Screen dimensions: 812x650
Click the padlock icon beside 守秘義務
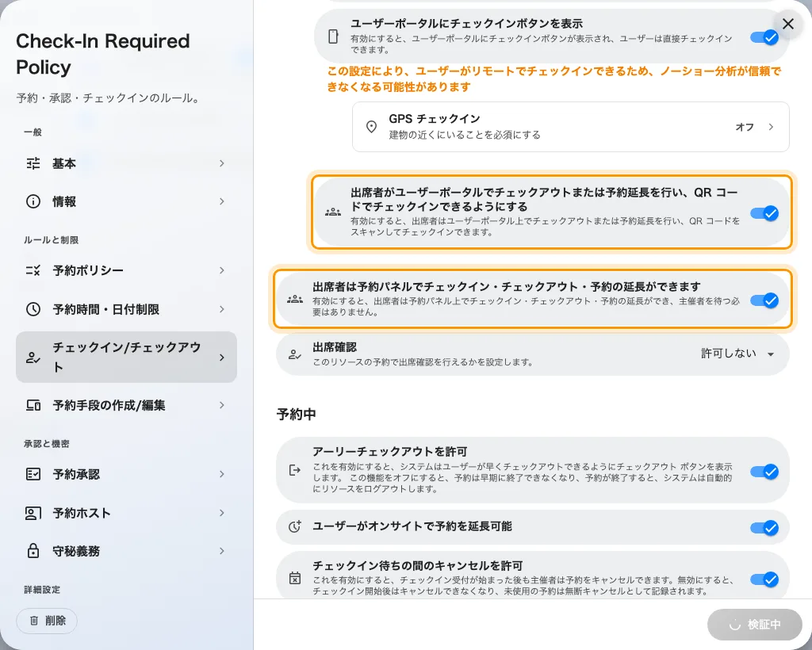point(33,551)
